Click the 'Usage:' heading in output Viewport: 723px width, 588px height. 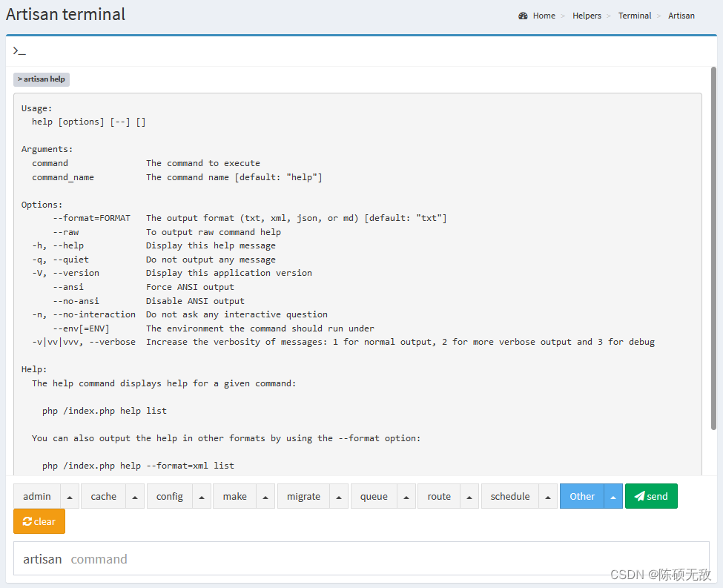pos(37,108)
